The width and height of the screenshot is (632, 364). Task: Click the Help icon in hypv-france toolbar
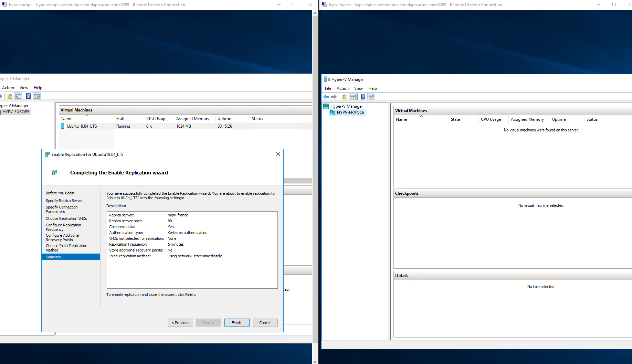(363, 97)
